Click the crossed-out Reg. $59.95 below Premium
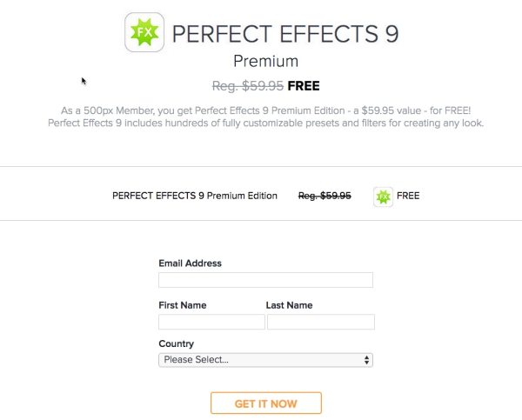Image resolution: width=522 pixels, height=420 pixels. tap(248, 86)
